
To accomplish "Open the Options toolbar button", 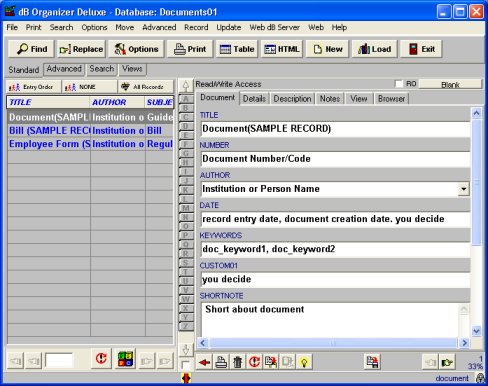I will coord(136,49).
